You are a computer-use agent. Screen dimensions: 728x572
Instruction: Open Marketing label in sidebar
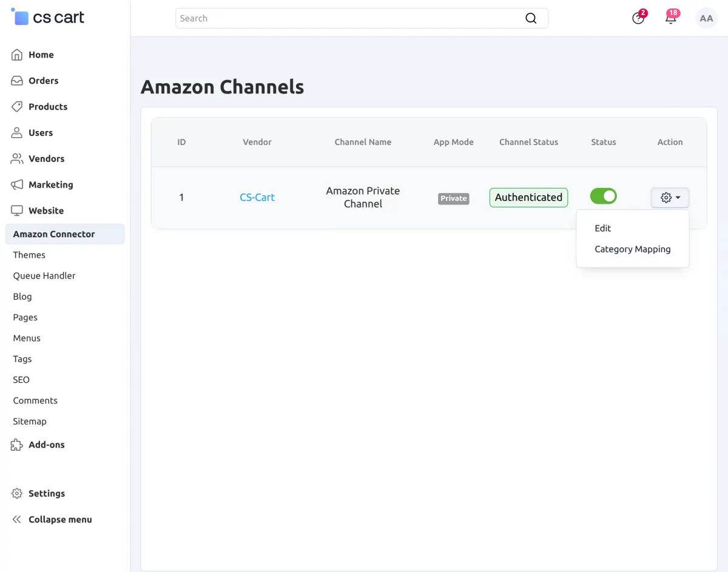(51, 185)
